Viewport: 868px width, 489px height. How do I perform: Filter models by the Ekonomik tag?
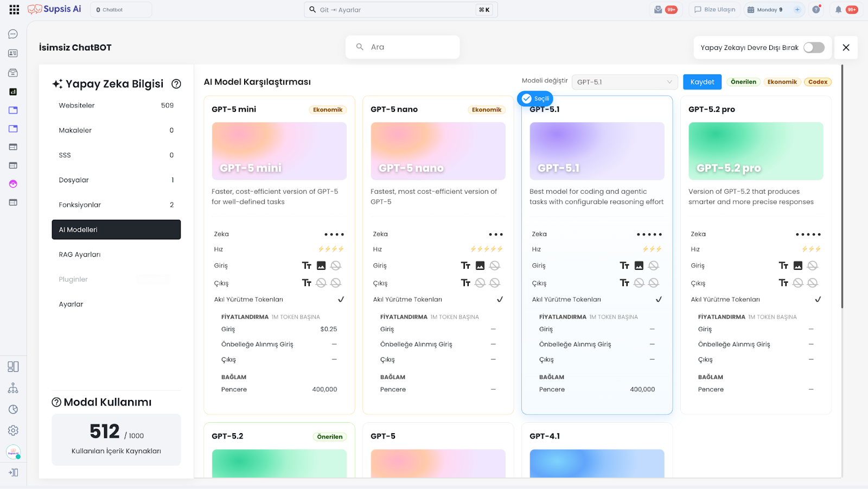782,82
